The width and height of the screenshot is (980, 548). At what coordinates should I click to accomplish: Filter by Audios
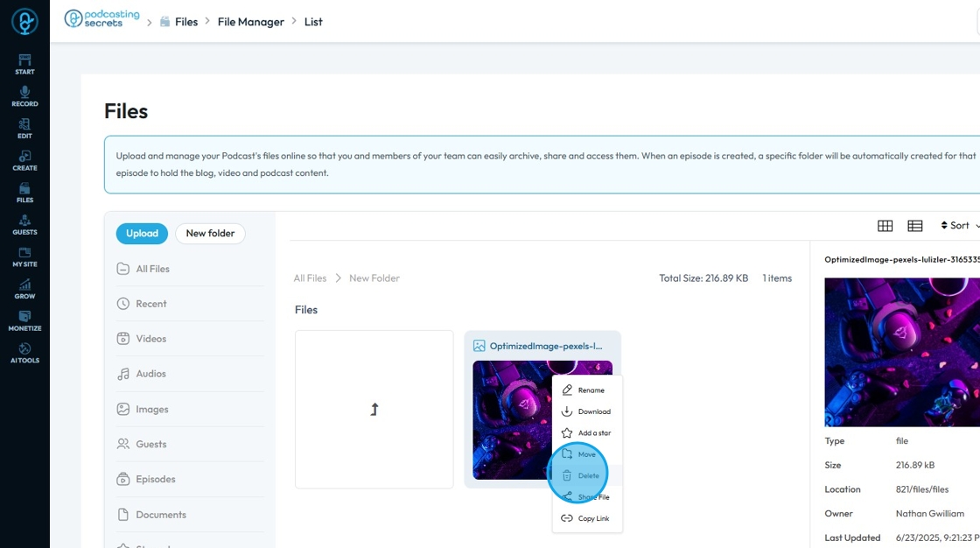tap(190, 374)
